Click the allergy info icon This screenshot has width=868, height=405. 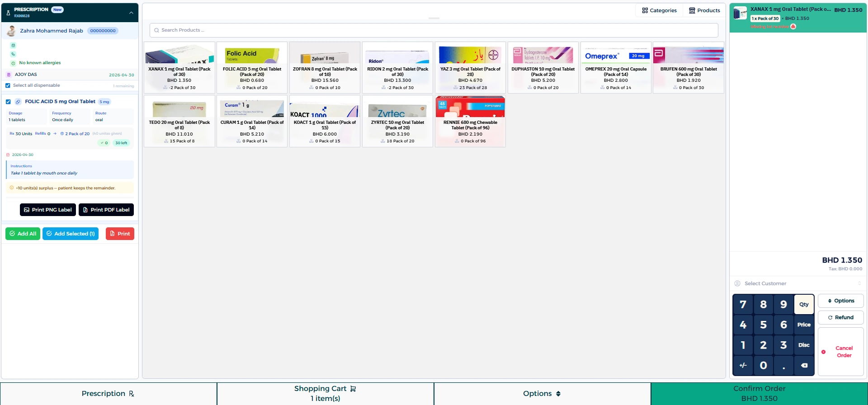(13, 63)
